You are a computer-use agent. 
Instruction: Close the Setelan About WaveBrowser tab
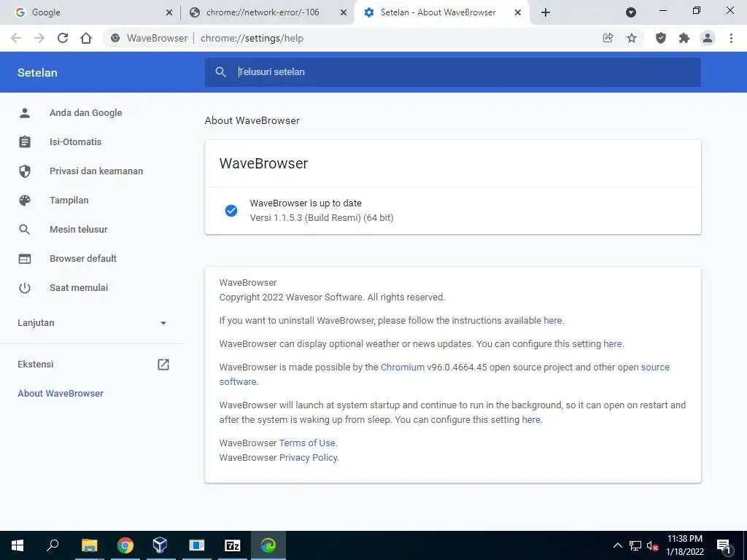point(518,12)
